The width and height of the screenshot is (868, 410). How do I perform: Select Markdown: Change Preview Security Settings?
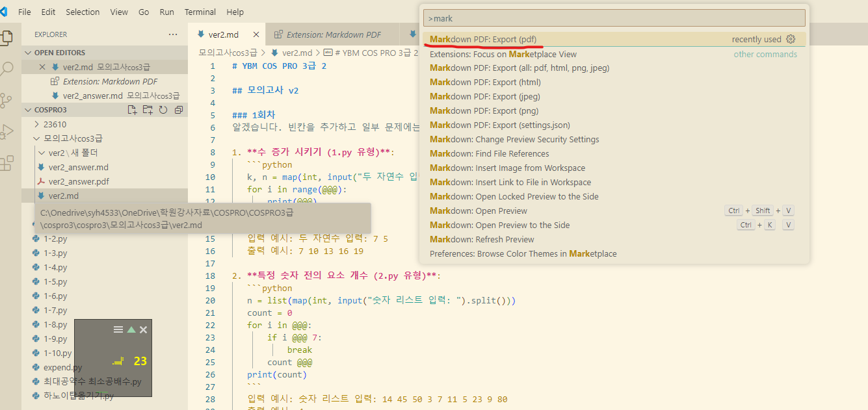(x=614, y=139)
